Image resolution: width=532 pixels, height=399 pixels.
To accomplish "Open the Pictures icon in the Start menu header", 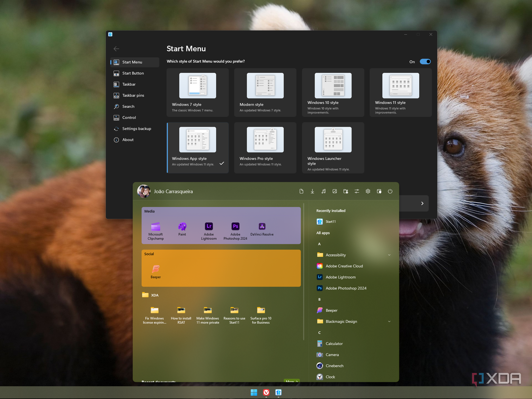I will 334,191.
